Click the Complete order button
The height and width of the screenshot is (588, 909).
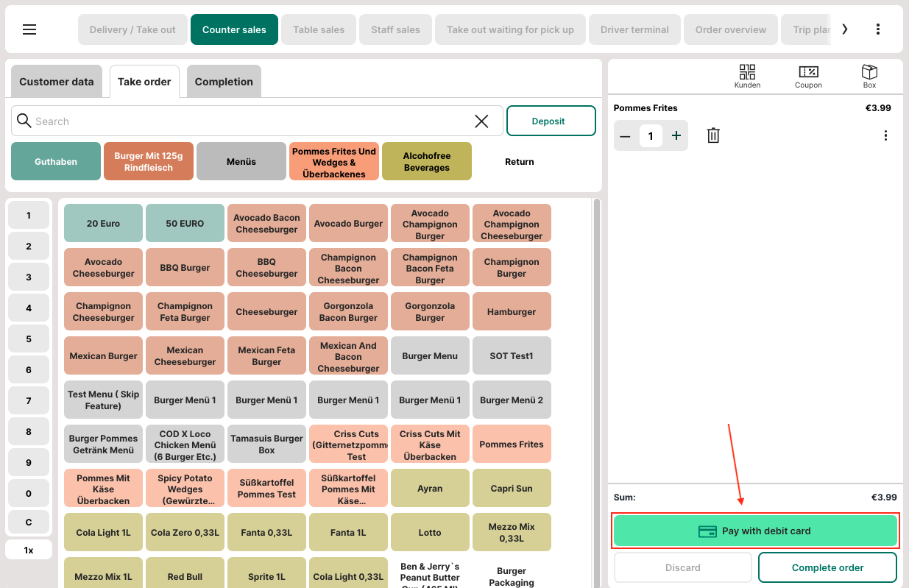(x=827, y=567)
